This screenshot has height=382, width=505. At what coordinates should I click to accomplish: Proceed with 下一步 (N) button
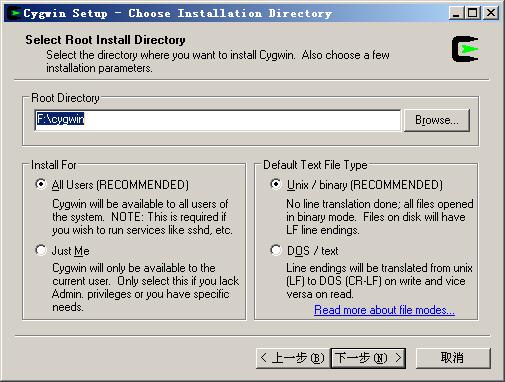coord(368,358)
